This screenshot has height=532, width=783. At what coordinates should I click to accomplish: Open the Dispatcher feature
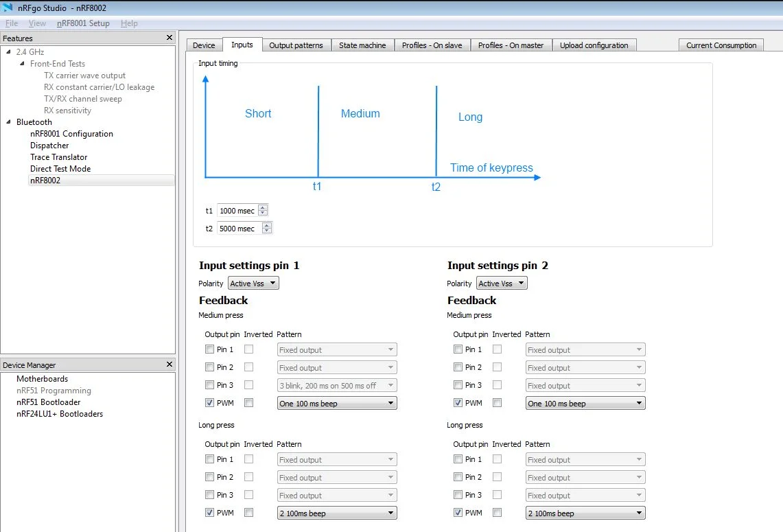[x=49, y=146]
